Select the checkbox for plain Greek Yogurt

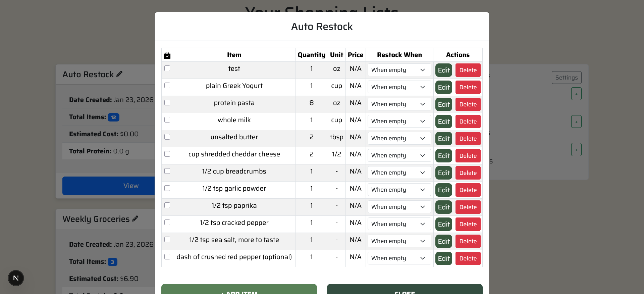(x=167, y=85)
